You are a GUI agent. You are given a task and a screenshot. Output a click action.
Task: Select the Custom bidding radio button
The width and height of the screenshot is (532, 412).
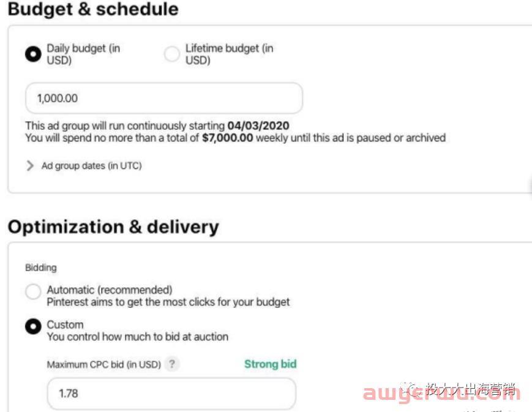[x=33, y=326]
